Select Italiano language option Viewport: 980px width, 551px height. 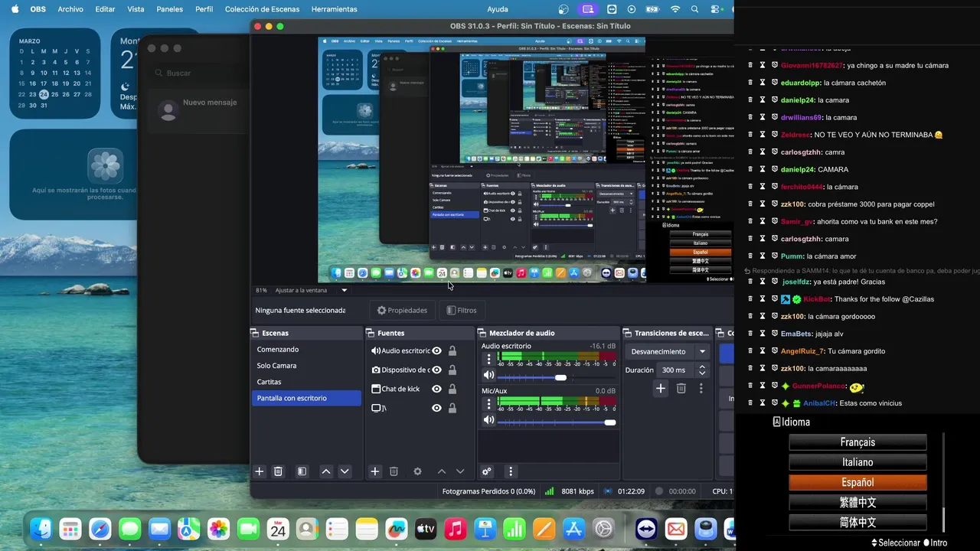857,462
